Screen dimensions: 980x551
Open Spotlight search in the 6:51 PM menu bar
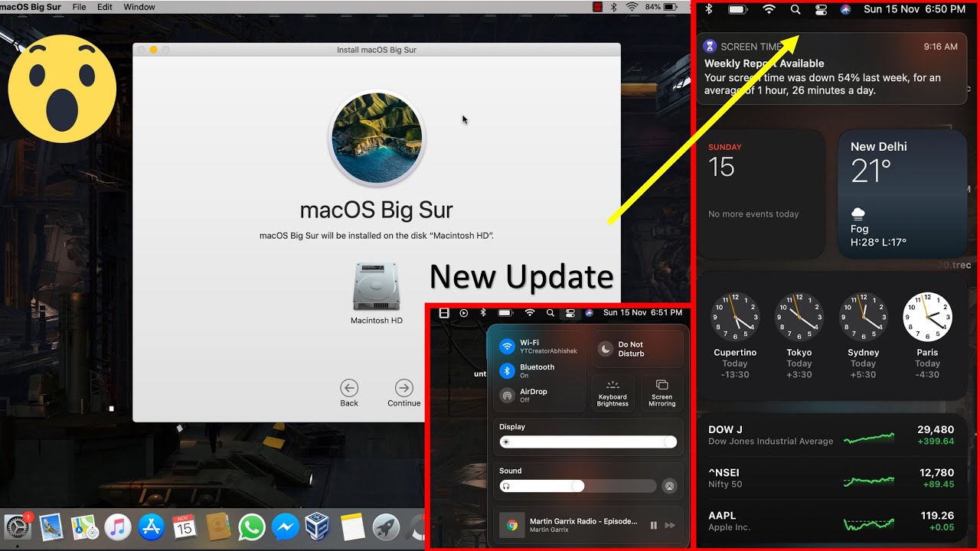(x=550, y=313)
